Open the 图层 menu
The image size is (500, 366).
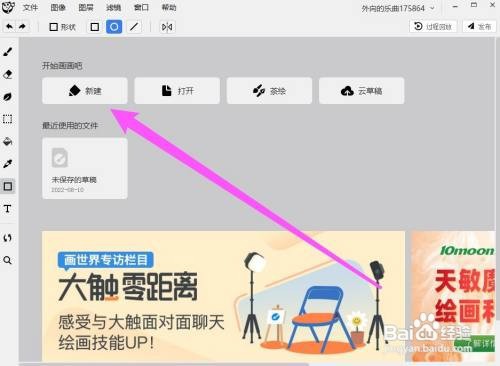pyautogui.click(x=86, y=7)
